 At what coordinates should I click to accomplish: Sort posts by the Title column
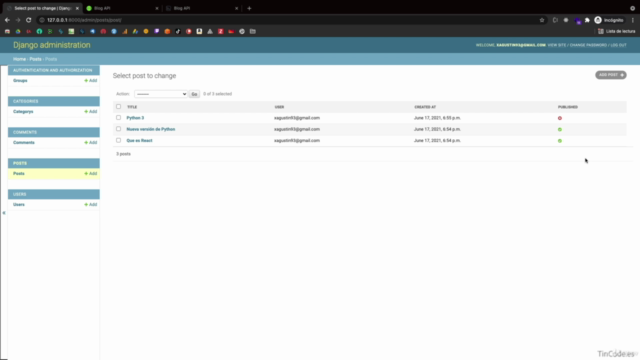pyautogui.click(x=132, y=107)
